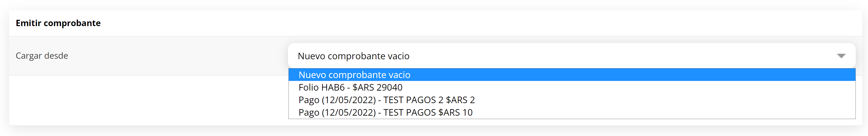
Task: Select the highlighted "Nuevo comprobante vacio" option
Action: pos(354,75)
